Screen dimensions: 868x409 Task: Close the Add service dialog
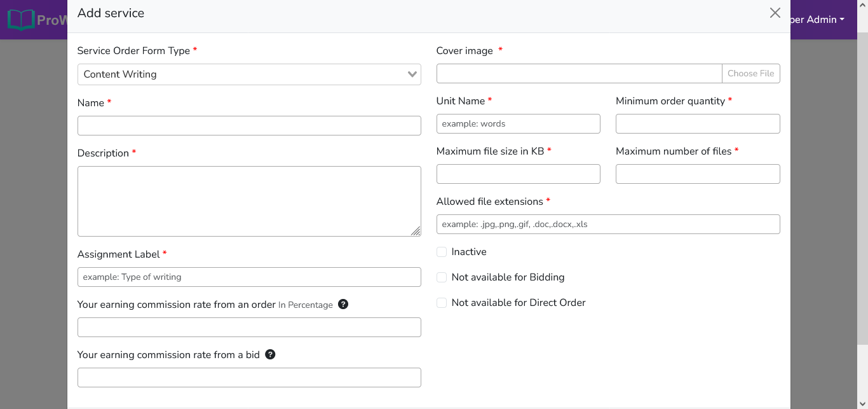(x=775, y=13)
